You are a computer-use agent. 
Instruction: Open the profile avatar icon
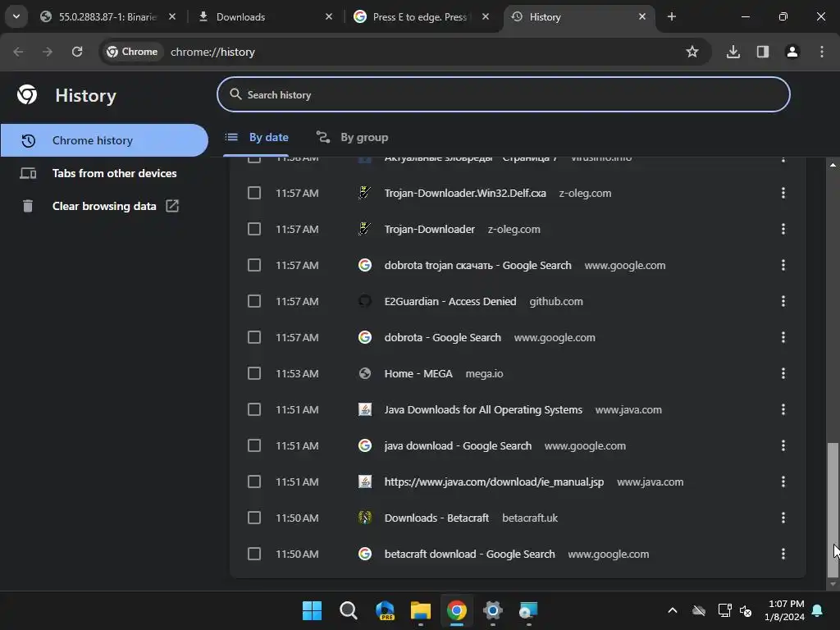[x=792, y=52]
